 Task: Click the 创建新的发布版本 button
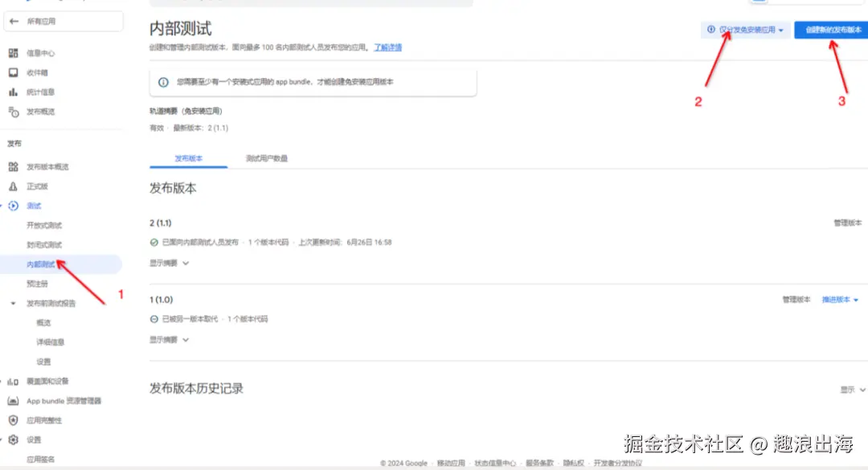click(830, 29)
